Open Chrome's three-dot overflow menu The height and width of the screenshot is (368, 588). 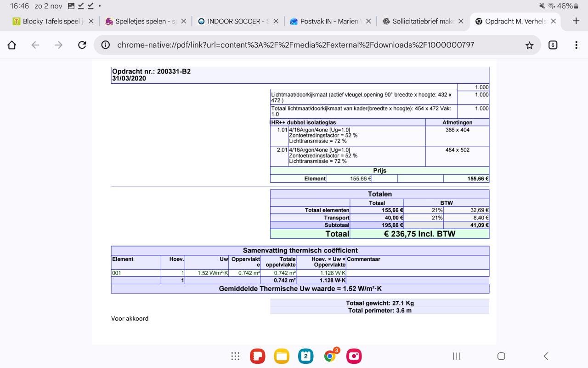pos(576,45)
